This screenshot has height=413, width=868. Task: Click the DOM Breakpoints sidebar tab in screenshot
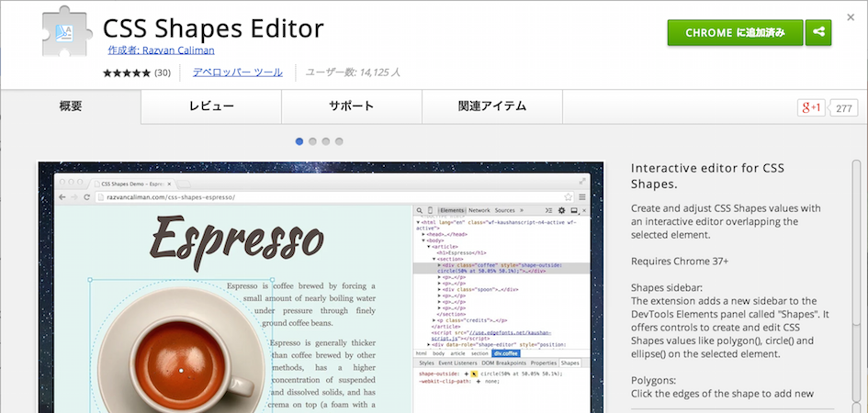(x=503, y=363)
